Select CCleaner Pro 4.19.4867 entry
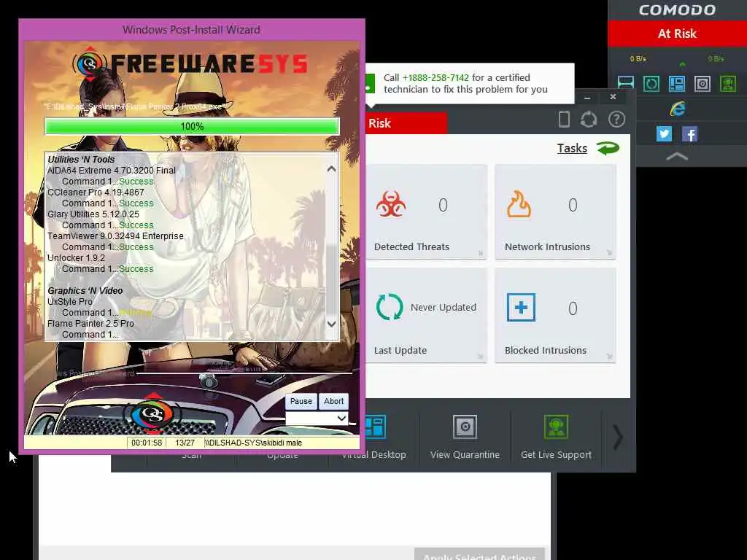747x560 pixels. coord(96,192)
